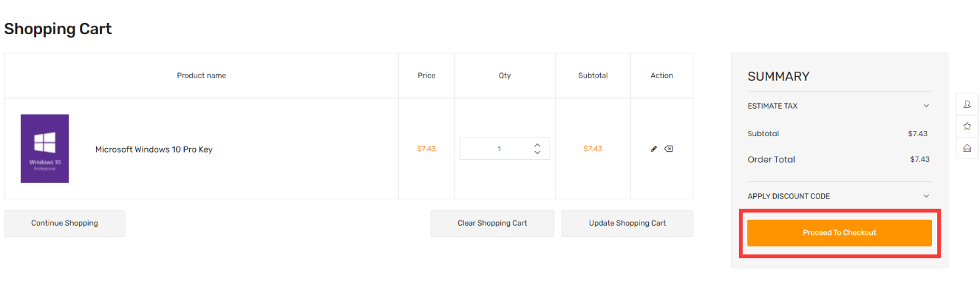The width and height of the screenshot is (980, 296).
Task: Decrease quantity with the down arrow
Action: click(537, 153)
